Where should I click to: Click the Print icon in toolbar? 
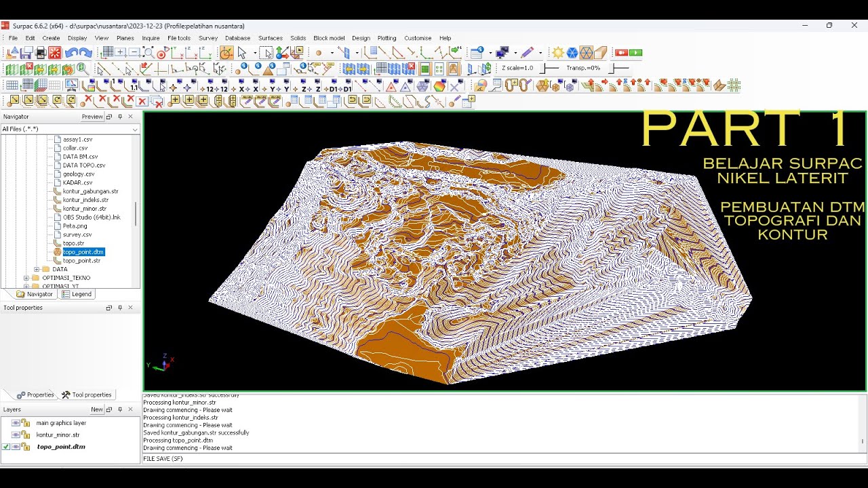coord(41,52)
